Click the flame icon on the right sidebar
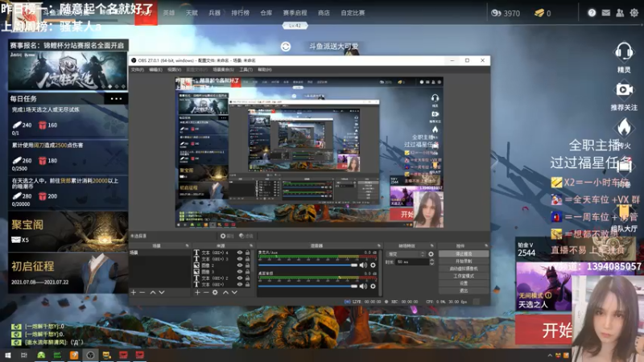644x362 pixels. [x=624, y=127]
